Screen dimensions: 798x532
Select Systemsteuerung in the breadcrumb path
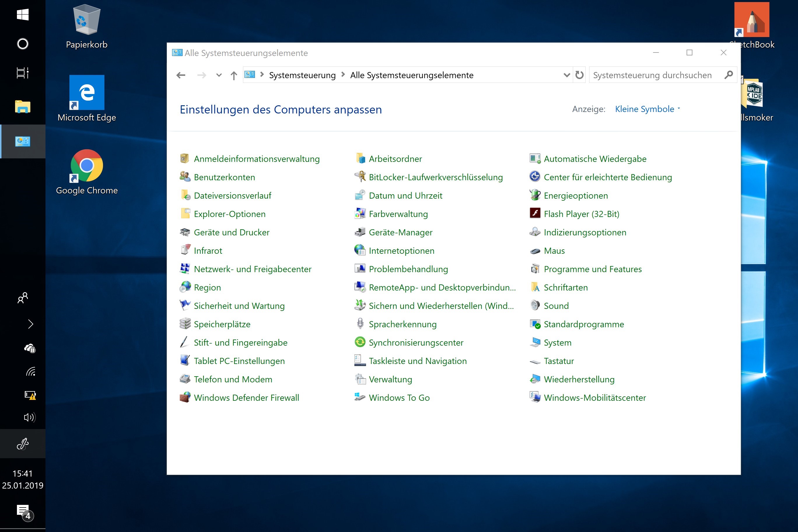point(302,75)
